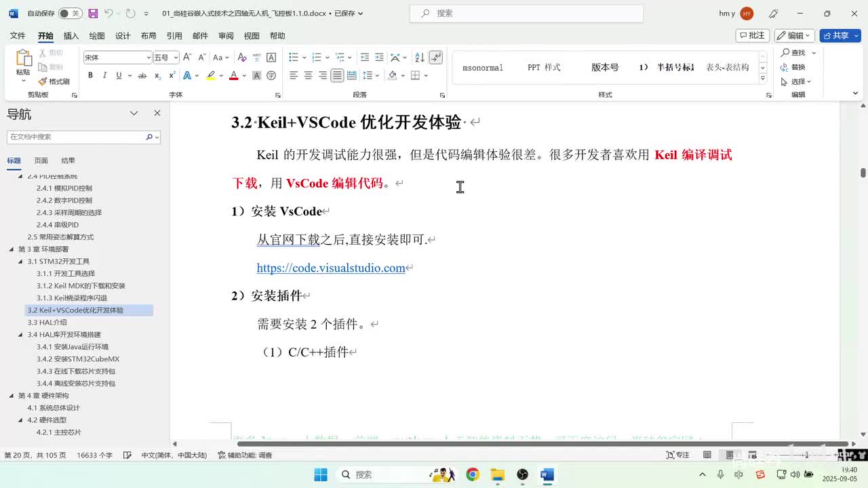This screenshot has height=488, width=868.
Task: Increase paragraph indent
Action: point(380,58)
